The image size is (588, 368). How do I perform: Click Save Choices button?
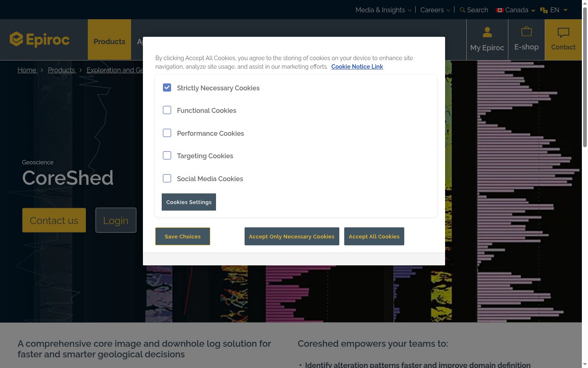click(183, 236)
